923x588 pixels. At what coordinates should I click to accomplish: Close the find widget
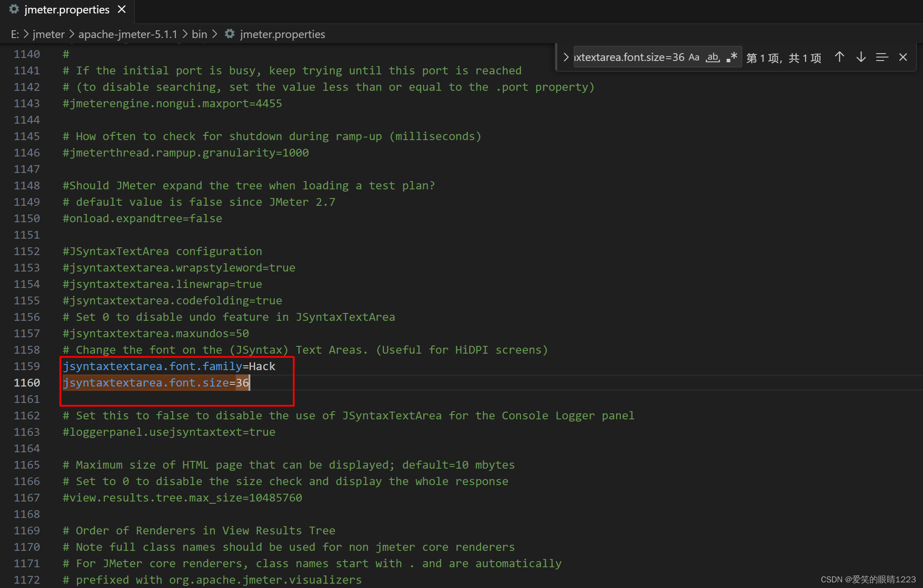903,58
